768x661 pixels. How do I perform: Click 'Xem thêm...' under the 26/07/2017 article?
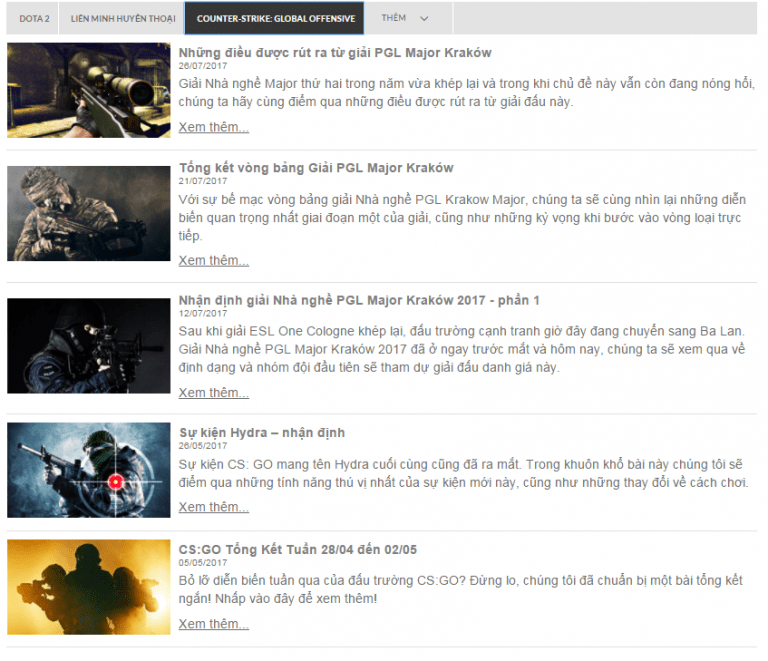click(214, 127)
